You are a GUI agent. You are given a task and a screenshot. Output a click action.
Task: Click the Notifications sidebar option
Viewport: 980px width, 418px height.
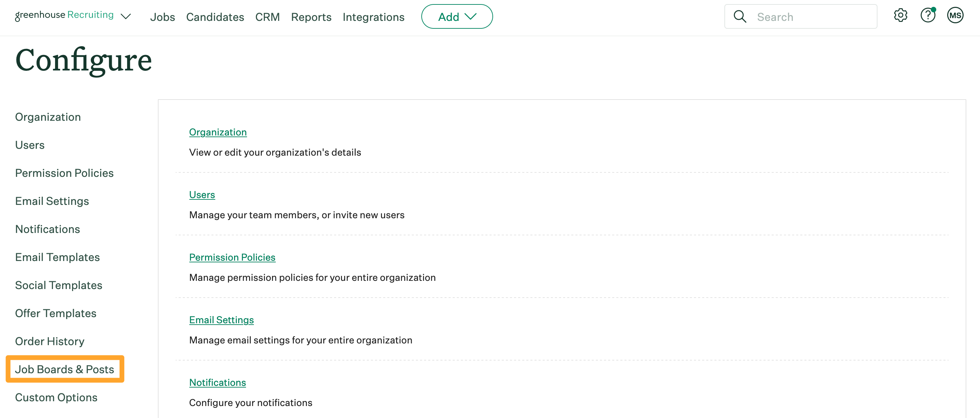47,229
